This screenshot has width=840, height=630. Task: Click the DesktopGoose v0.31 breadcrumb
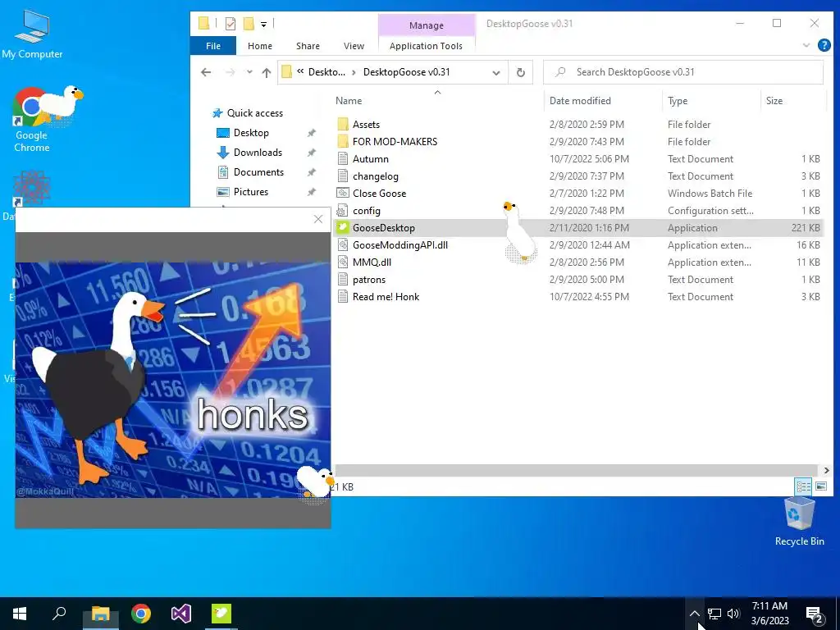point(407,72)
